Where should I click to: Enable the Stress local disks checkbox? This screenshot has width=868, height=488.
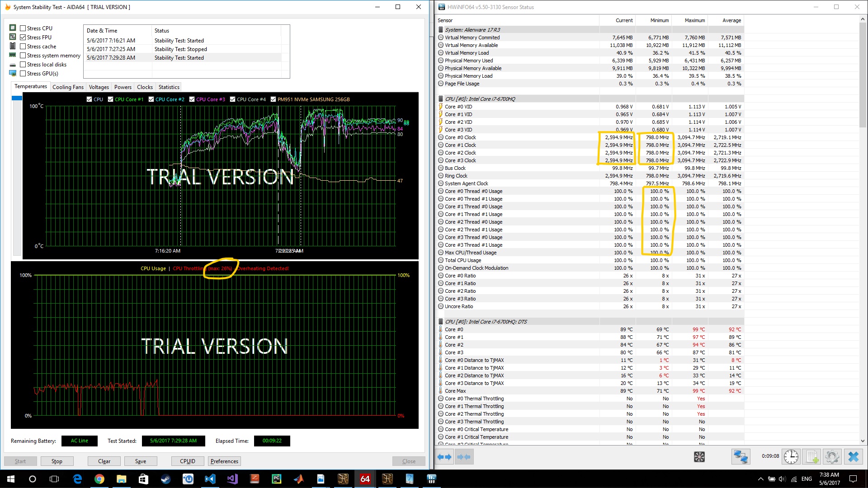(x=23, y=65)
